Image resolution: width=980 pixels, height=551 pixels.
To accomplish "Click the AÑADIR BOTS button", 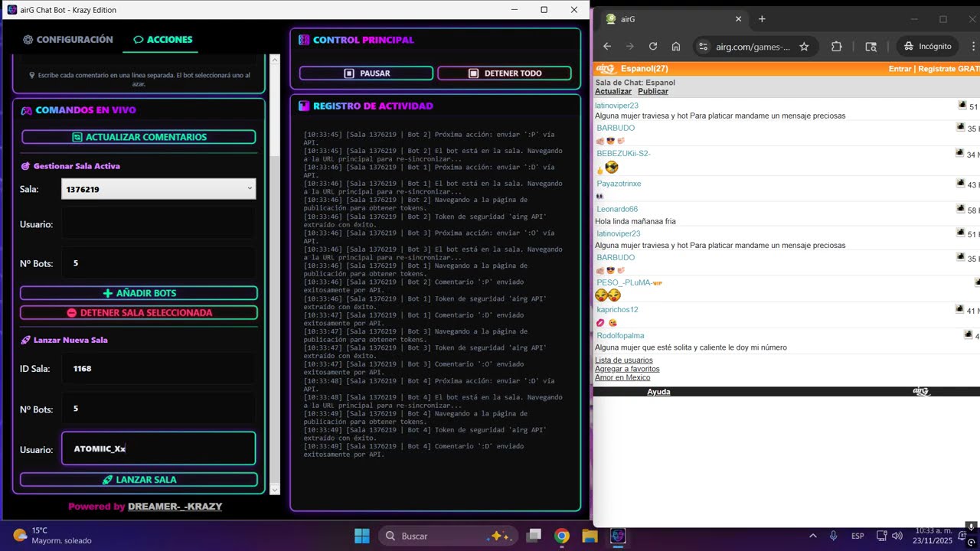I will point(139,293).
